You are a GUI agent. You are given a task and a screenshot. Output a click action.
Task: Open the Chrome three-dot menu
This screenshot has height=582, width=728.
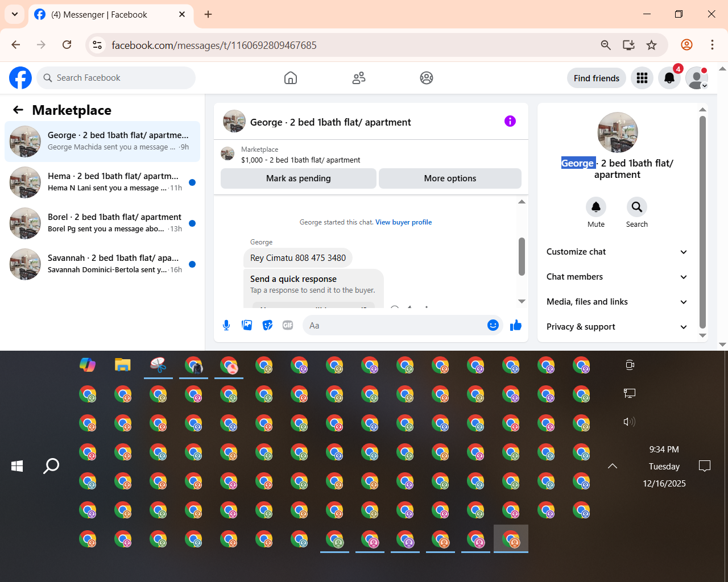712,45
